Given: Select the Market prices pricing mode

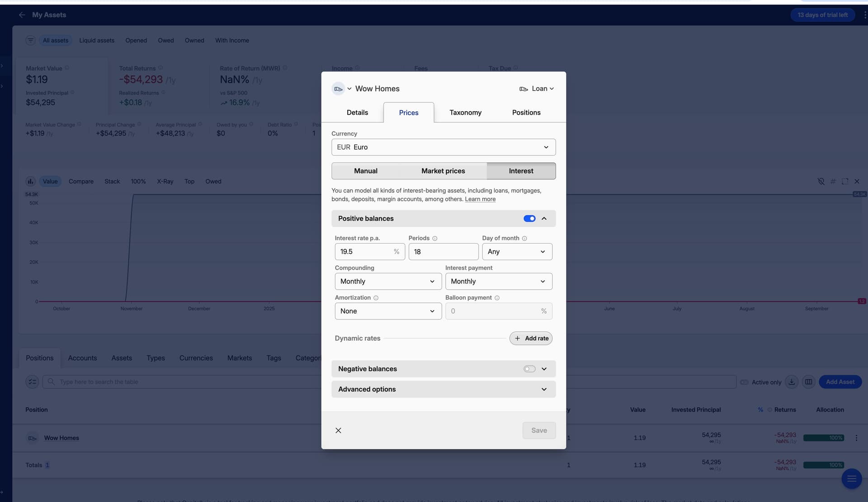Looking at the screenshot, I should coord(443,171).
